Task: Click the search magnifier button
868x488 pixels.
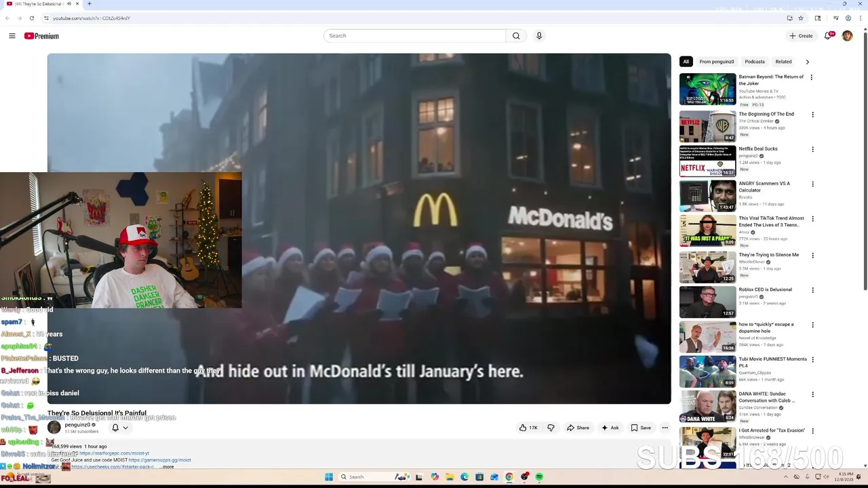Action: 516,36
